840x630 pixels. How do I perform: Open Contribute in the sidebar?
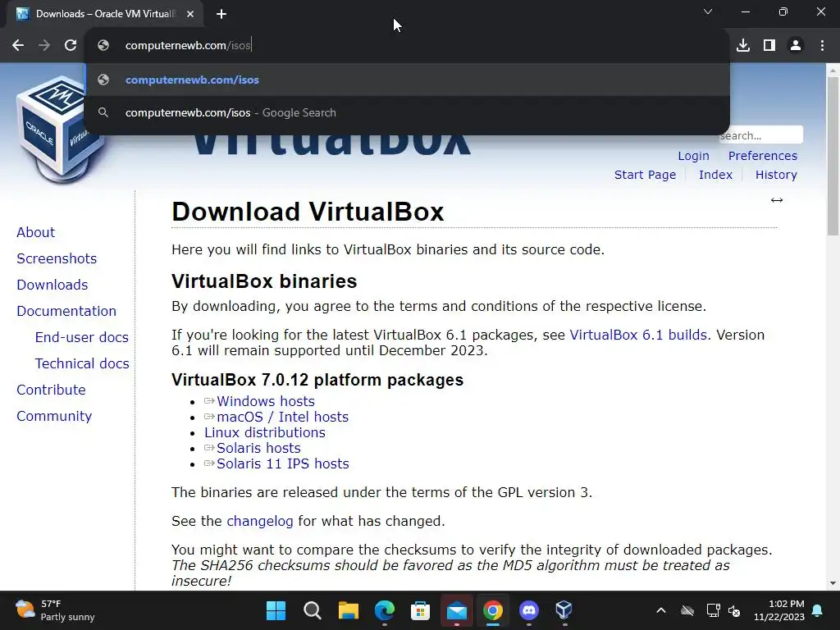[51, 390]
